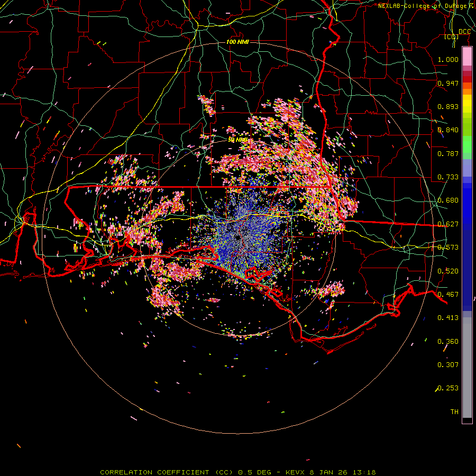This screenshot has width=476, height=476.
Task: Select the 0.573 legend value
Action: (448, 248)
